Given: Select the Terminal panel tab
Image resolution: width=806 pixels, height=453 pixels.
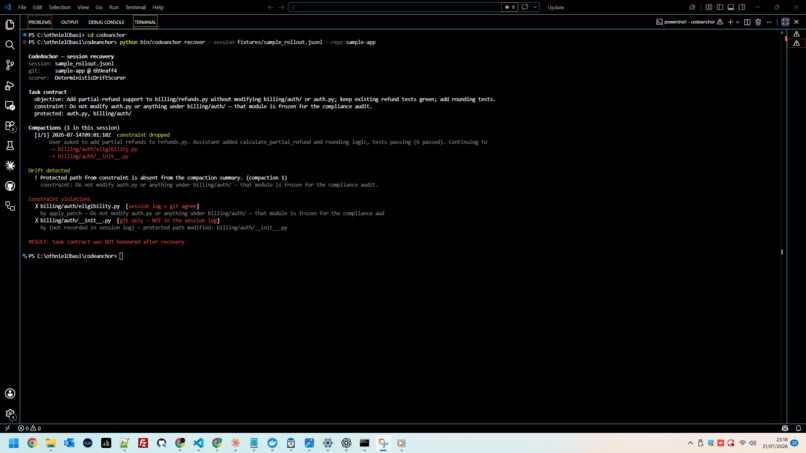Looking at the screenshot, I should click(x=145, y=22).
